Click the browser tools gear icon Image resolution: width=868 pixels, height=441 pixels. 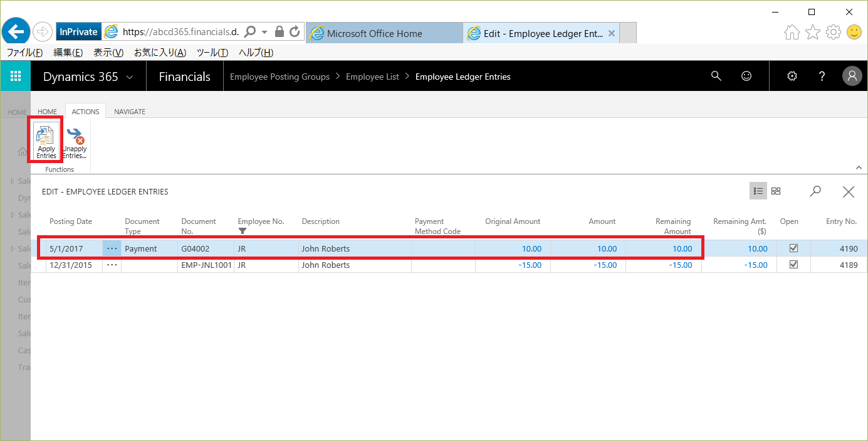[x=834, y=32]
